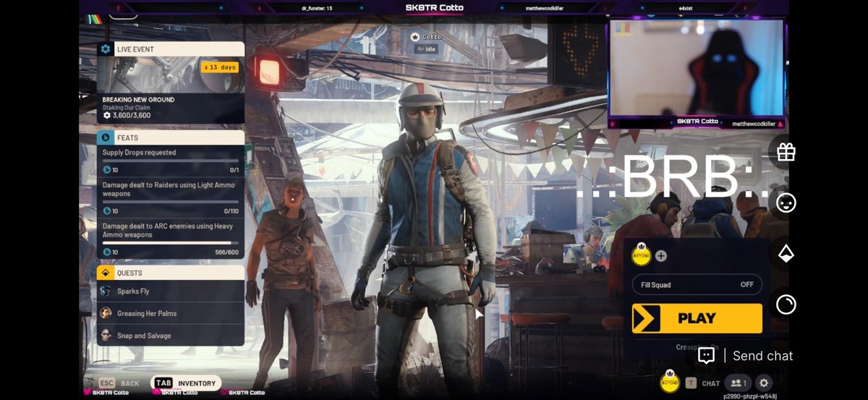Open the channel points circle icon
868x400 pixels.
pyautogui.click(x=786, y=305)
